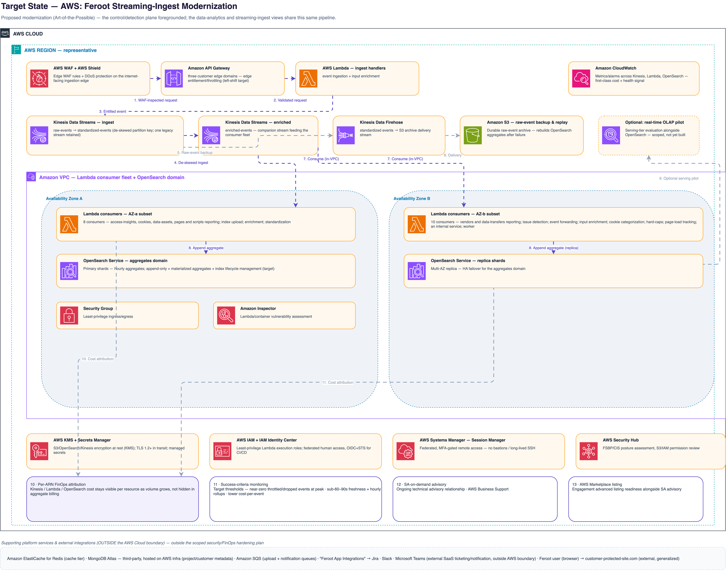Click the '10. Cost attribution' edge label
The image size is (726, 588).
click(x=98, y=359)
